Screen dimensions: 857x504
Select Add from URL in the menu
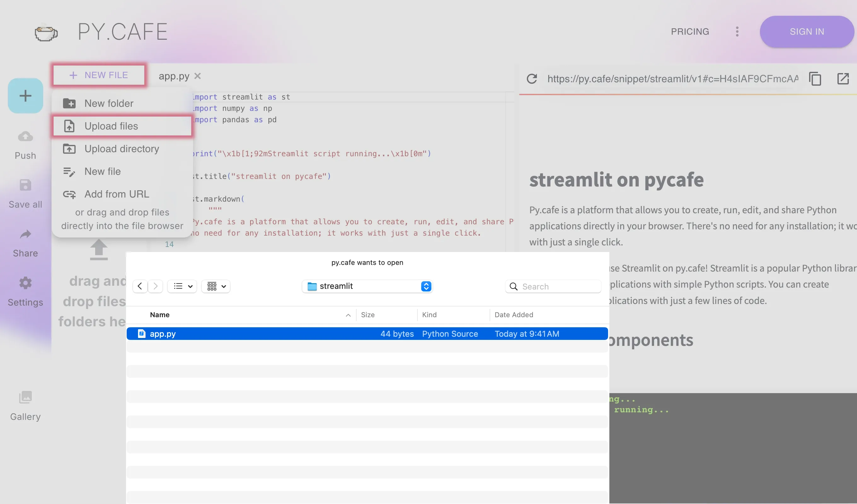(x=117, y=194)
